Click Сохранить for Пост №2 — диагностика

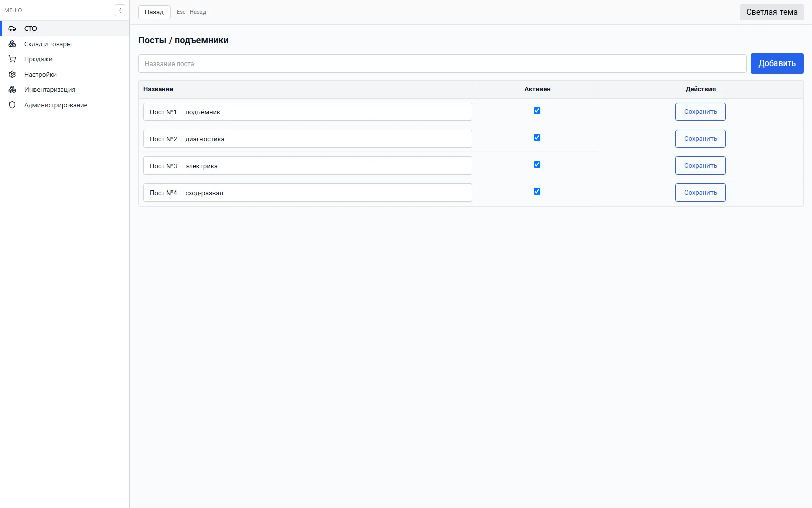[x=700, y=139]
